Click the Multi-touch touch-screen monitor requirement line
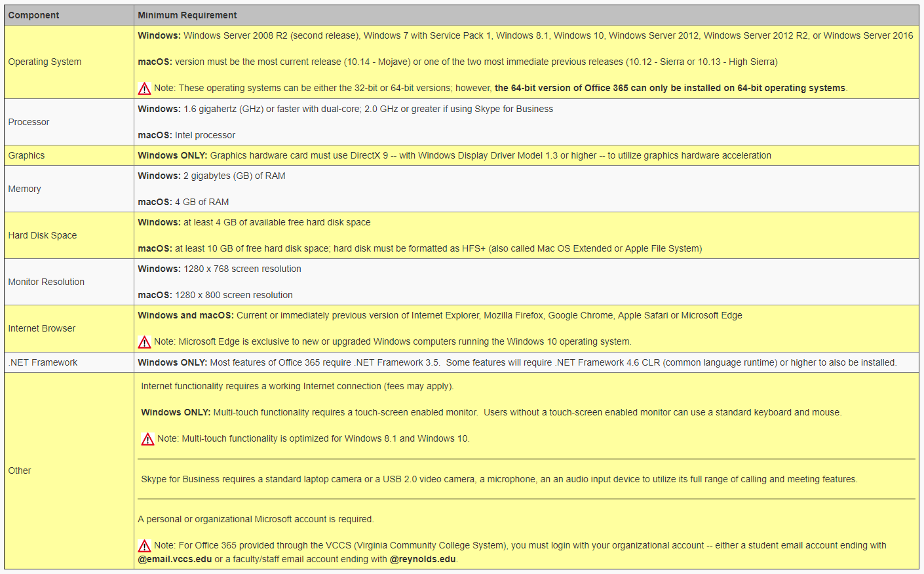Viewport: 924px width, 574px height. click(x=491, y=412)
